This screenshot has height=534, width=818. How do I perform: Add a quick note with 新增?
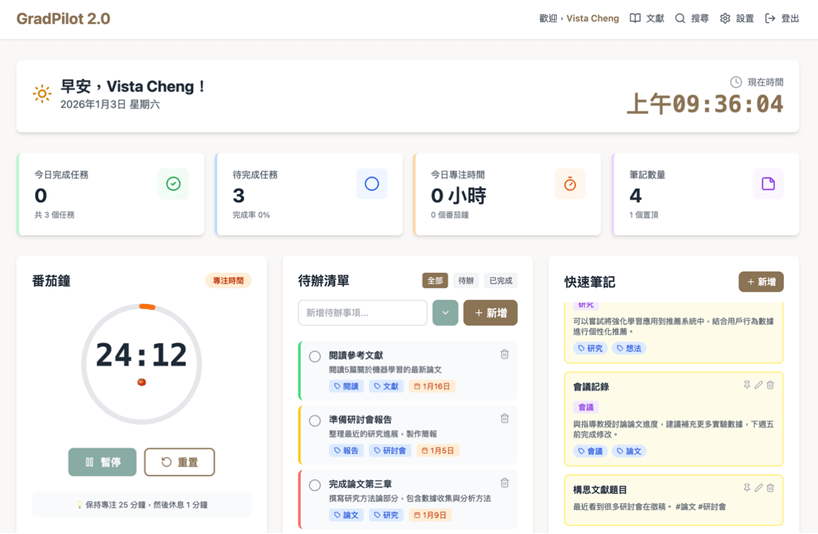point(761,282)
